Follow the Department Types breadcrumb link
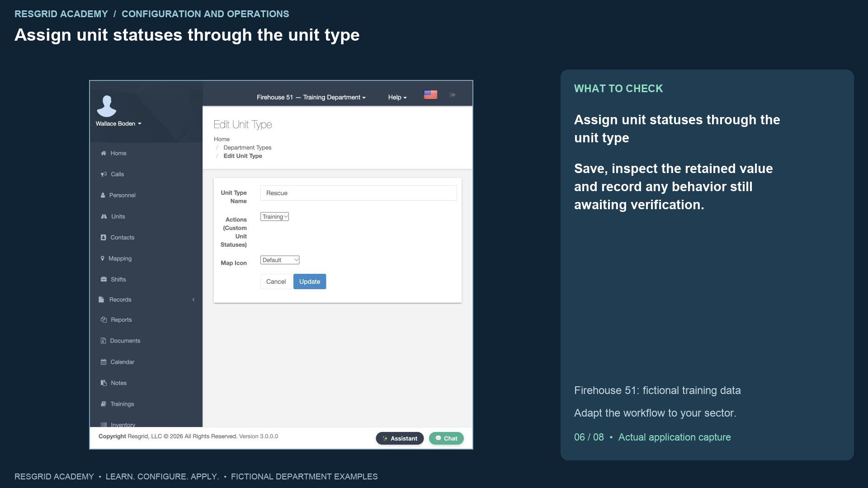The width and height of the screenshot is (868, 488). pos(247,148)
